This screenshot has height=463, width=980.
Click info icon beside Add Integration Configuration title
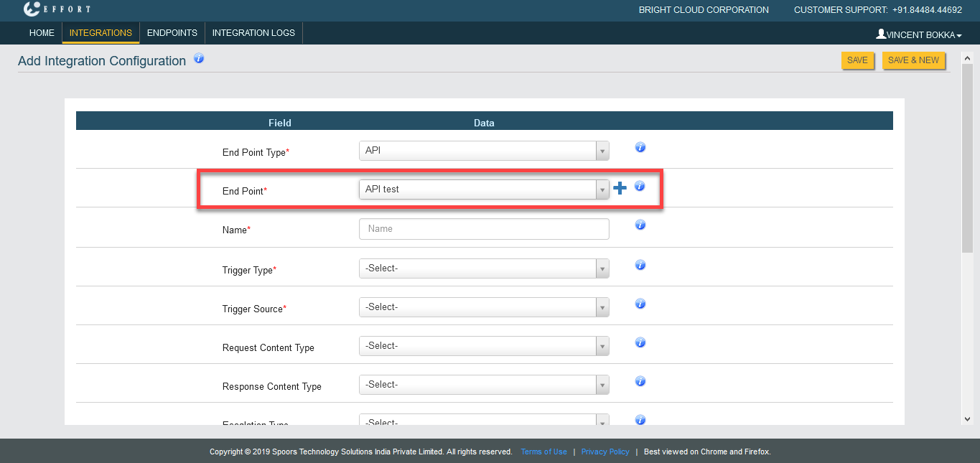pyautogui.click(x=199, y=59)
